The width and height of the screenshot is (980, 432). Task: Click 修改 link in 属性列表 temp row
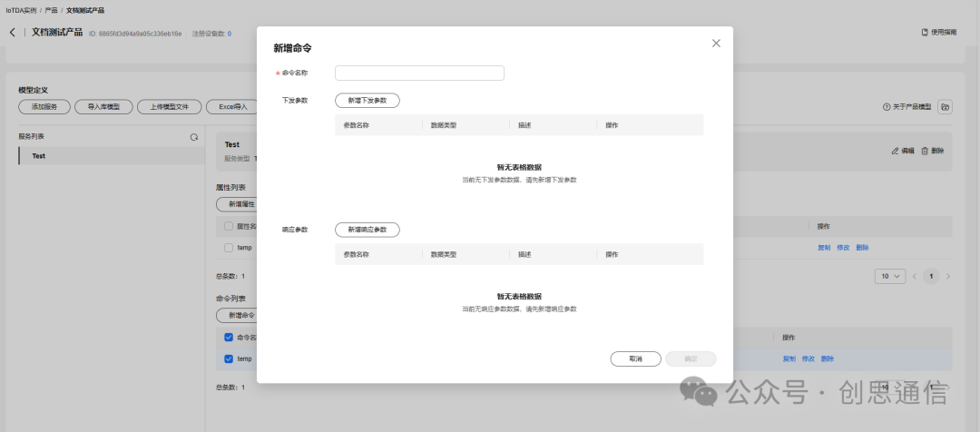click(x=843, y=248)
